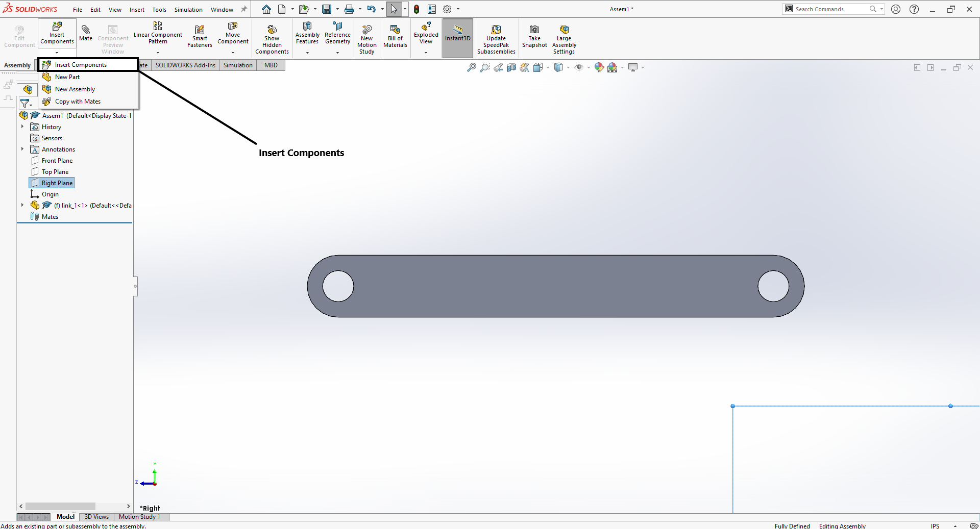Toggle Instant3D on or off
This screenshot has width=980, height=529.
(457, 38)
